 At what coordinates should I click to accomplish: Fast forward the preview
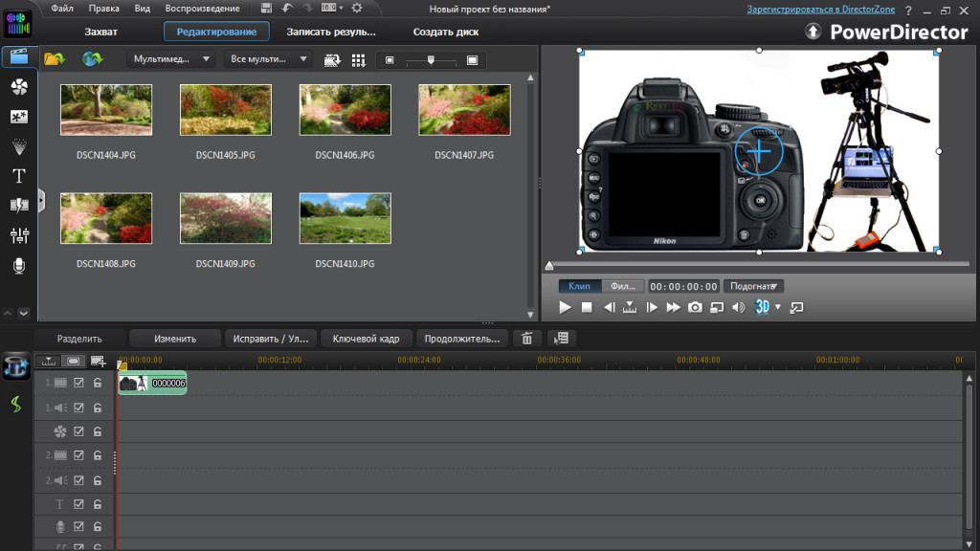[673, 307]
